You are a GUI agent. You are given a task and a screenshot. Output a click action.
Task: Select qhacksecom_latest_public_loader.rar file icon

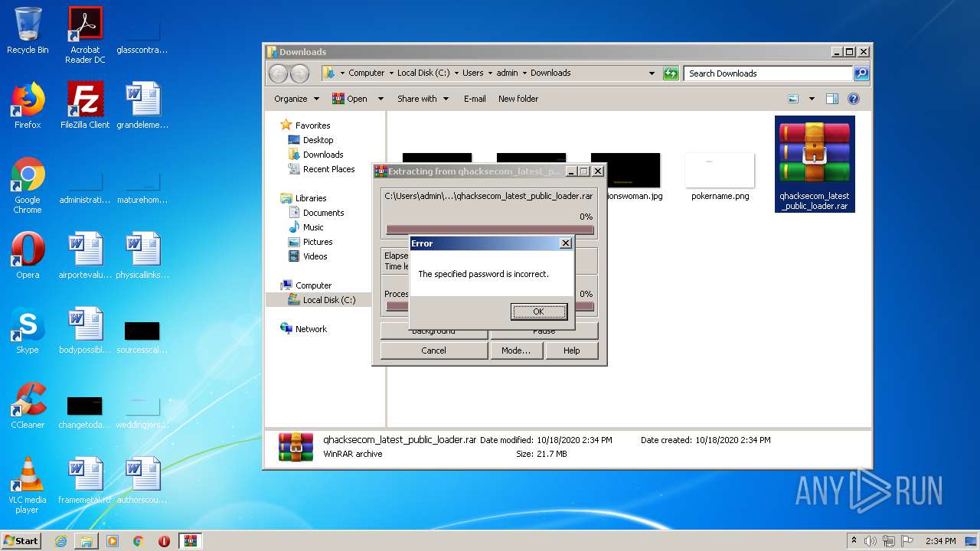(815, 164)
